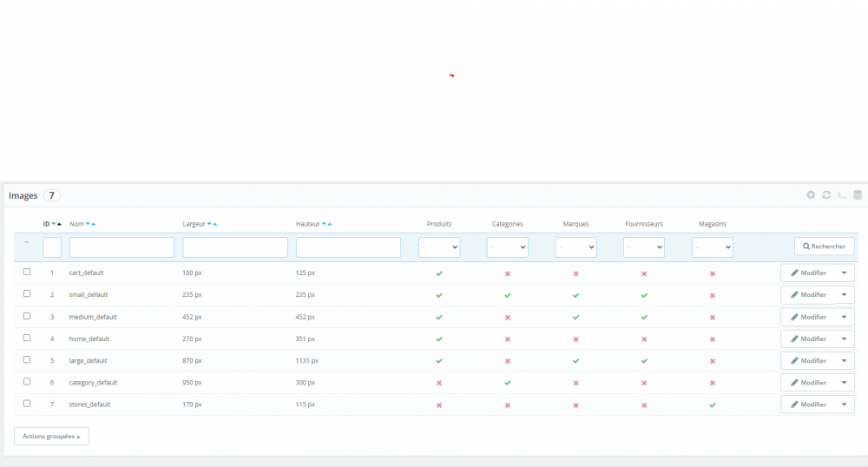Check the cart_default row checkbox
Image resolution: width=868 pixels, height=467 pixels.
click(27, 272)
